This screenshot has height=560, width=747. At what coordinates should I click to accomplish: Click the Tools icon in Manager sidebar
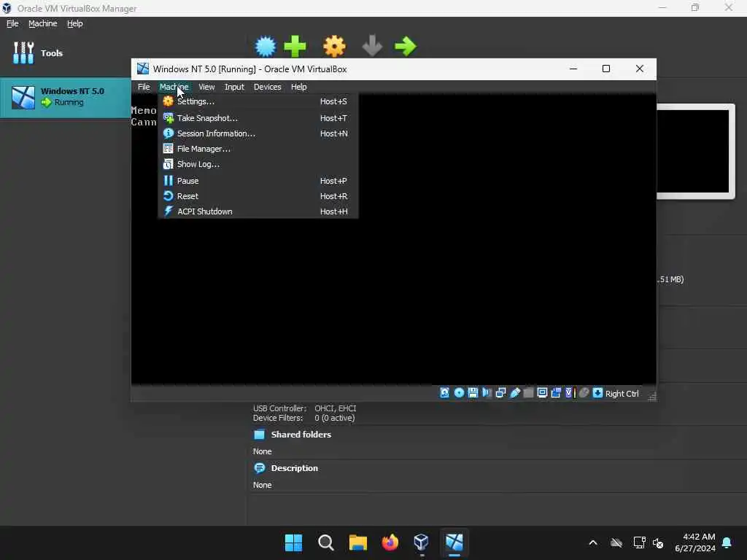click(23, 52)
